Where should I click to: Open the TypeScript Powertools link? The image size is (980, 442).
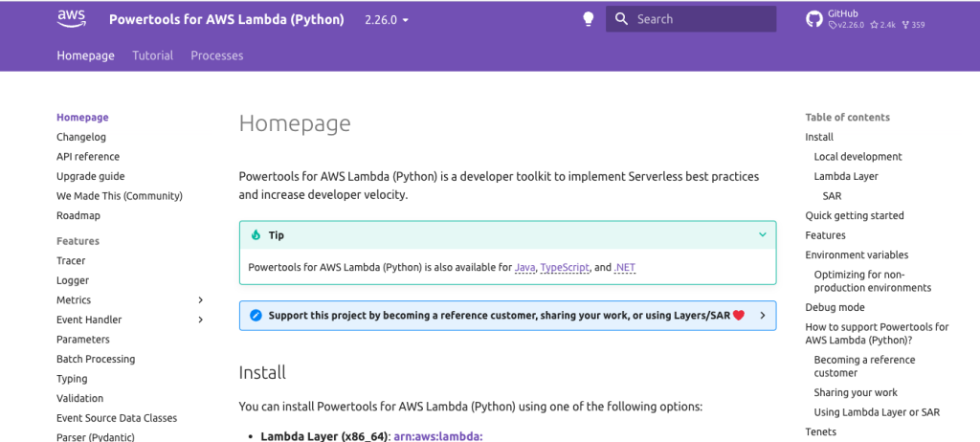565,268
